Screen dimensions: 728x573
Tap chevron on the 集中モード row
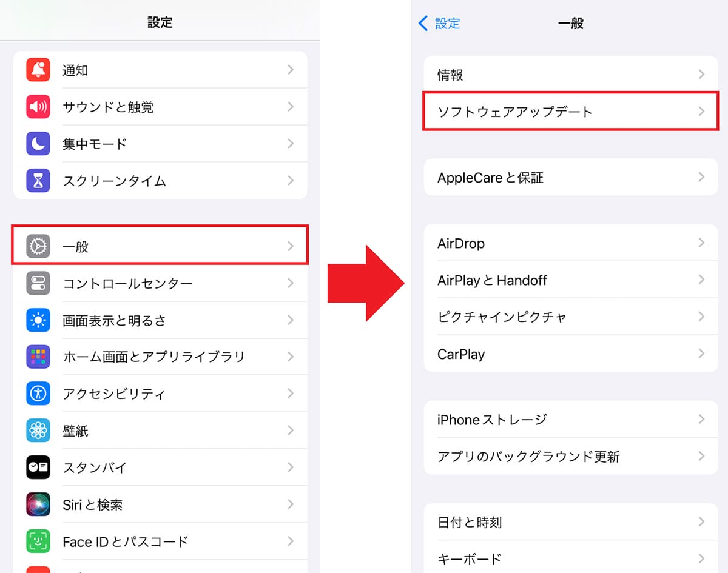pyautogui.click(x=291, y=144)
